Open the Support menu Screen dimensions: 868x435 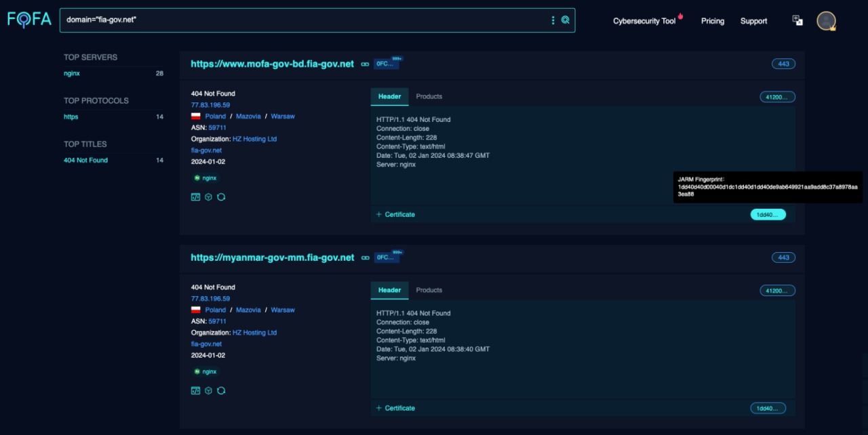coord(753,21)
